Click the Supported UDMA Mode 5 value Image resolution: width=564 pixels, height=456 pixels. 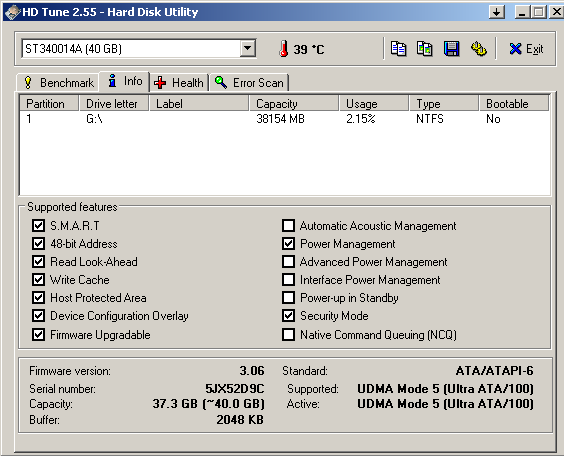tap(445, 388)
